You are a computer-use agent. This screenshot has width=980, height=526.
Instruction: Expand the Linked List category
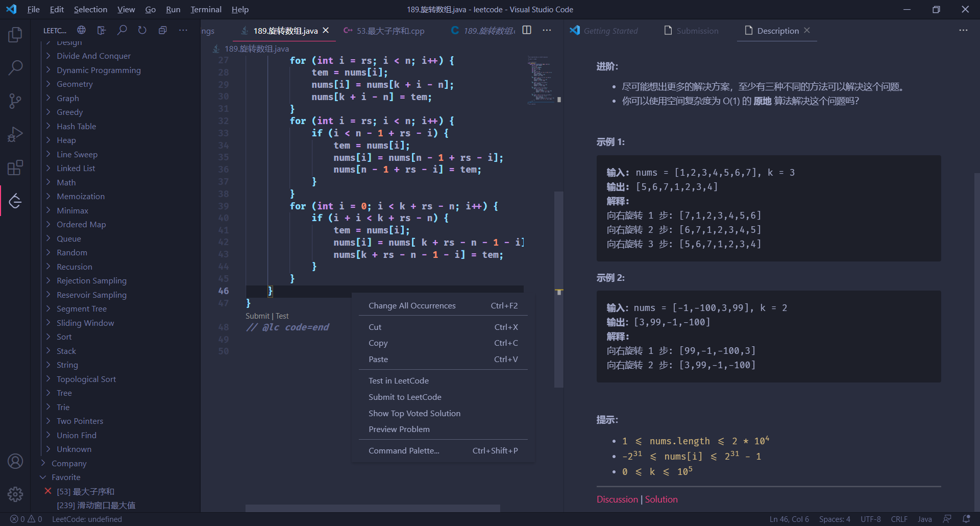point(76,168)
